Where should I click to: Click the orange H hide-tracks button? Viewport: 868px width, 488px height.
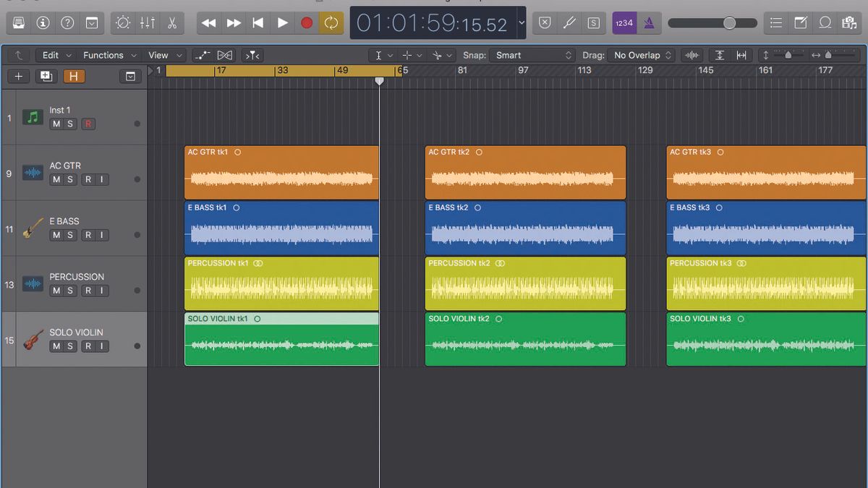point(75,76)
